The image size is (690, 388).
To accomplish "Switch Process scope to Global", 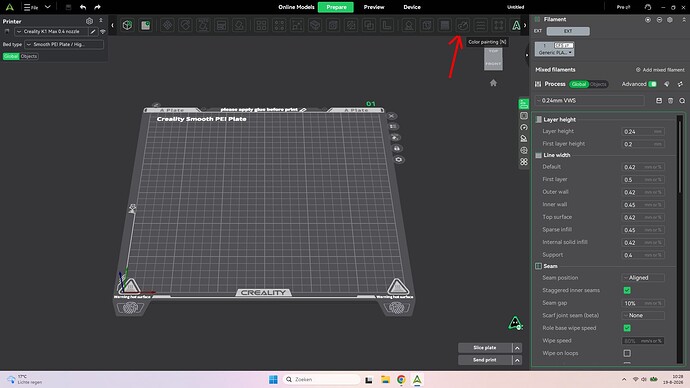I will click(x=579, y=84).
